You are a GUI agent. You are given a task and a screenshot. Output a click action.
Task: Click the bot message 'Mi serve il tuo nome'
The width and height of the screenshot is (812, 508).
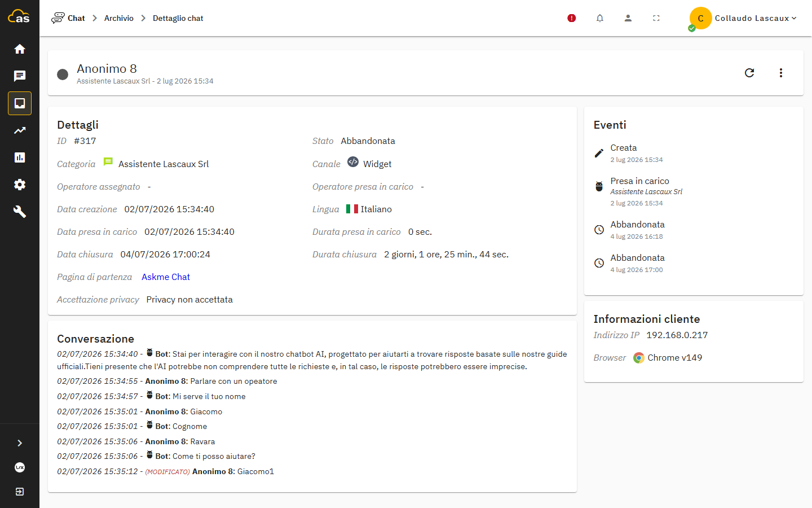click(209, 397)
